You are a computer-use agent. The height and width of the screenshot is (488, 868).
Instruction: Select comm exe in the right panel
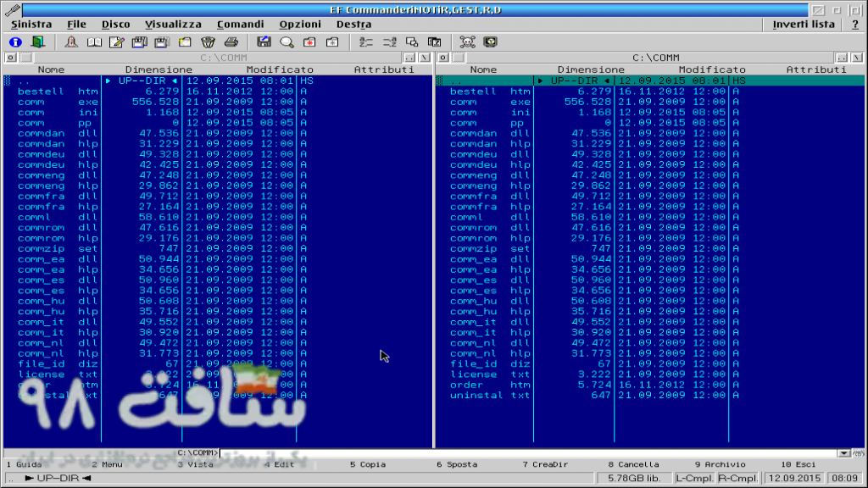[x=650, y=102]
